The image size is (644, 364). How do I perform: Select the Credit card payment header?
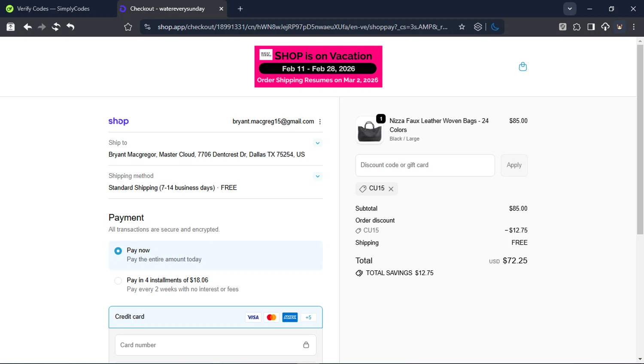click(x=216, y=317)
